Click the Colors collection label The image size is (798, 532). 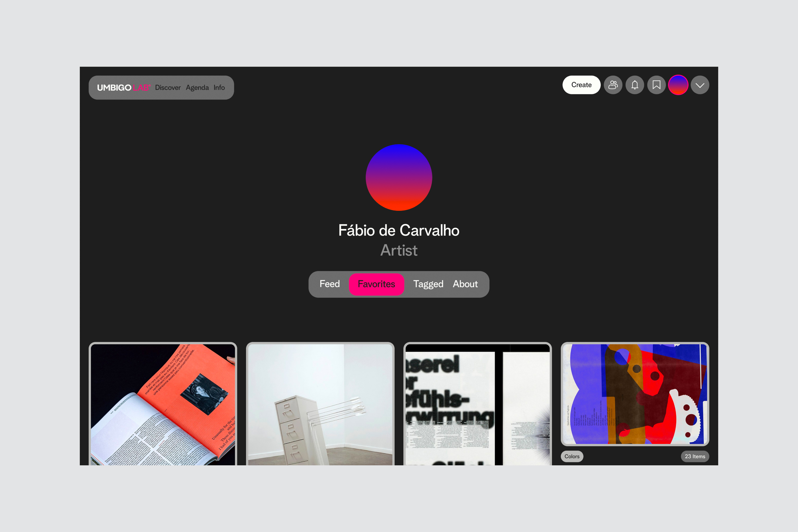pyautogui.click(x=572, y=456)
